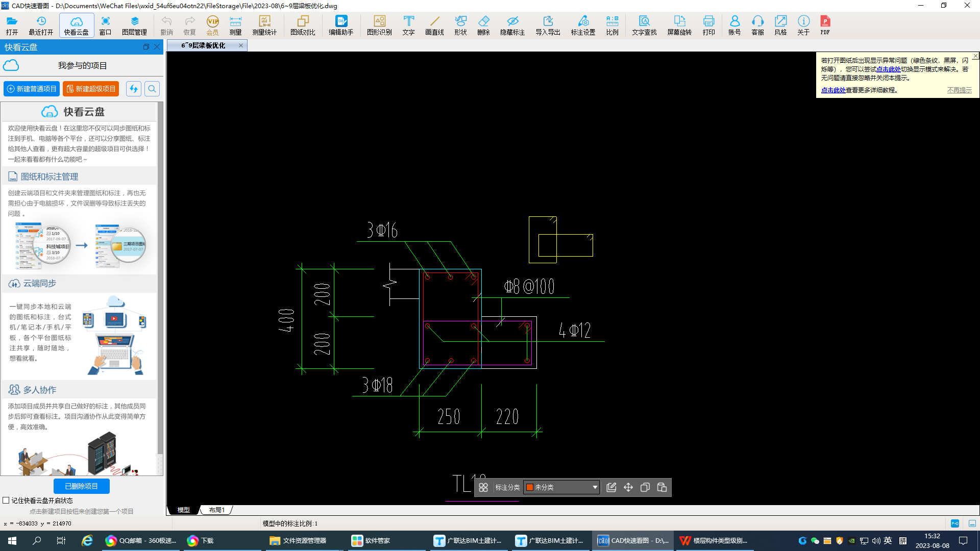Click the move annotation arrows icon
The image size is (980, 551).
[x=628, y=487]
